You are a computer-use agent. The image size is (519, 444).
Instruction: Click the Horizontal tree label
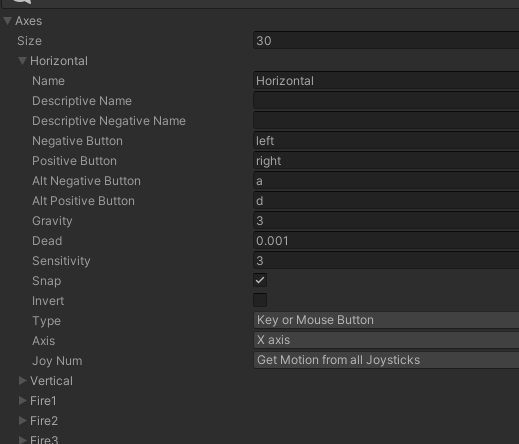59,61
